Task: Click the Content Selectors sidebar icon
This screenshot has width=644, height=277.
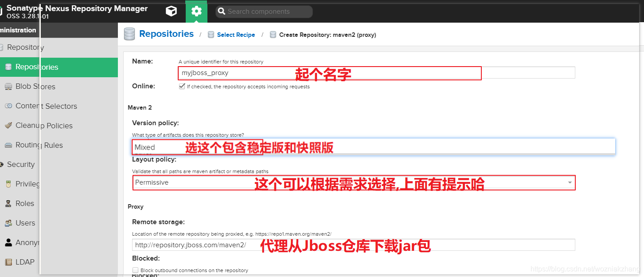Action: (8, 106)
